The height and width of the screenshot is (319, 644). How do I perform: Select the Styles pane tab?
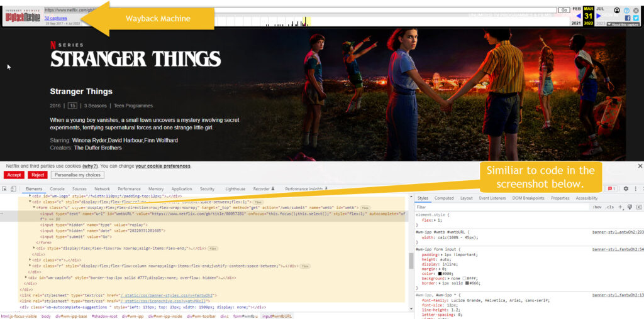tap(423, 198)
